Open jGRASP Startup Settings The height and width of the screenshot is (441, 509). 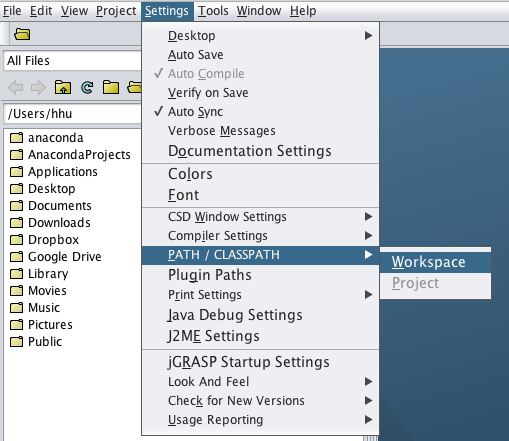pyautogui.click(x=260, y=362)
